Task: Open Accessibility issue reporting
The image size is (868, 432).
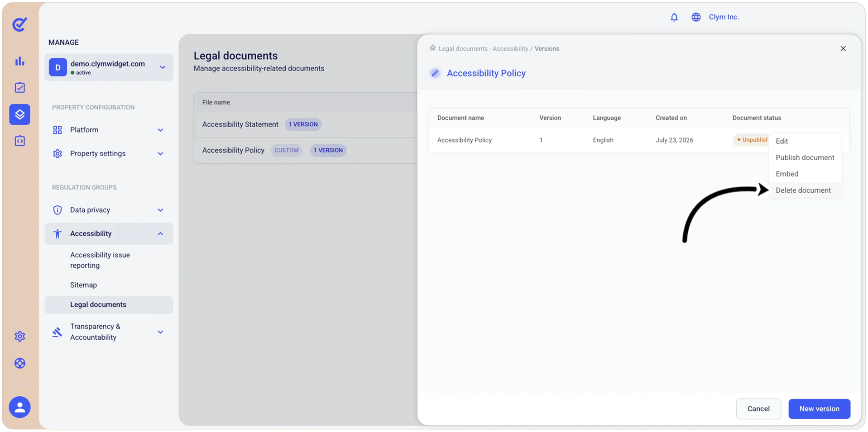Action: [x=100, y=260]
